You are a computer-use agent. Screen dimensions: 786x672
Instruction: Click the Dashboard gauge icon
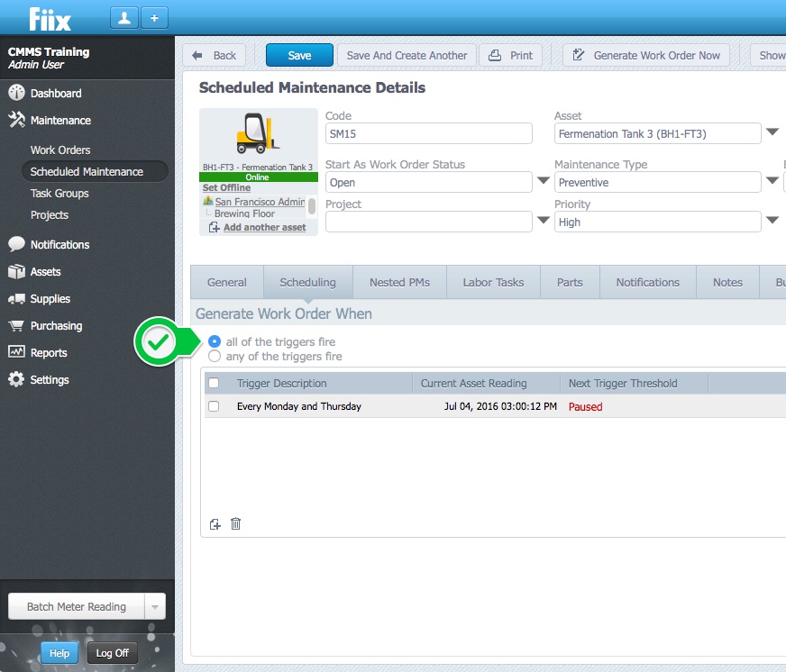tap(16, 93)
